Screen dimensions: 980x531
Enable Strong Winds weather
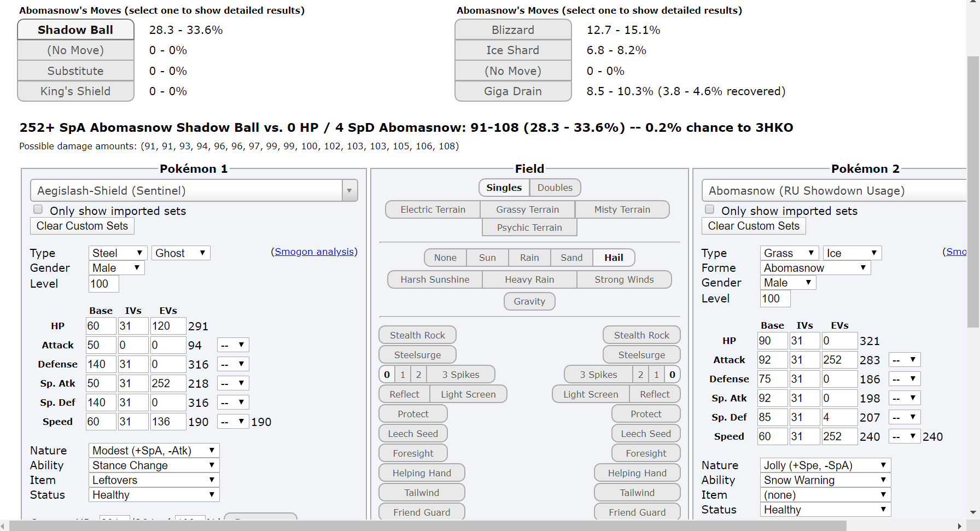click(x=624, y=279)
